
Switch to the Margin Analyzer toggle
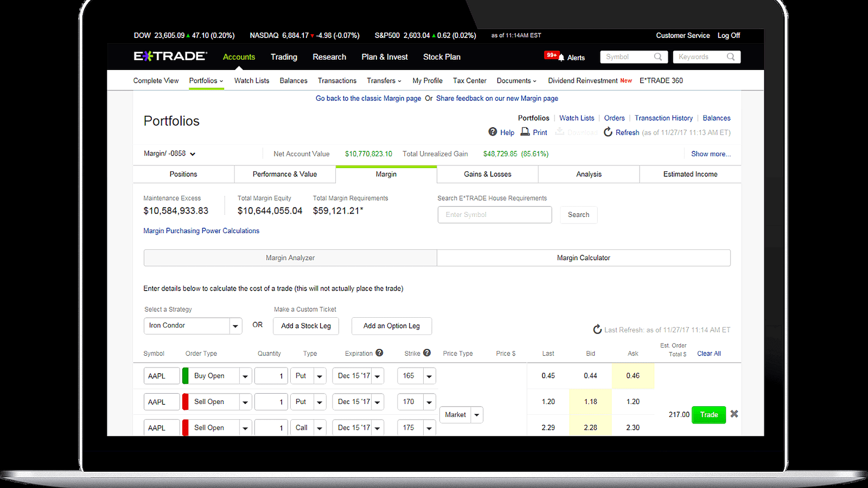pos(290,258)
